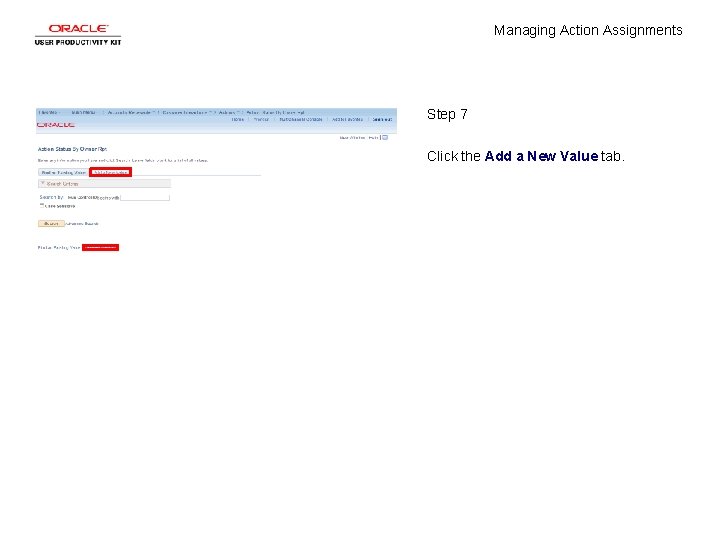Open the New Window link
This screenshot has width=720, height=540.
(352, 138)
